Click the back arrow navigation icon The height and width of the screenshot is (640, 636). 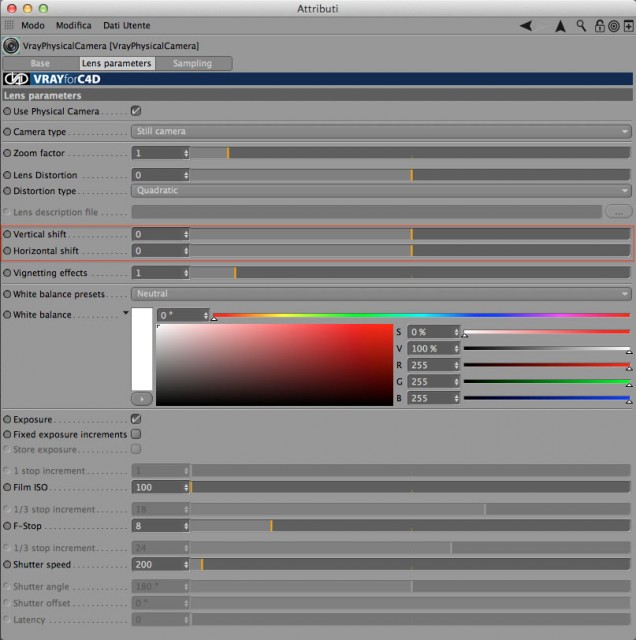[526, 26]
